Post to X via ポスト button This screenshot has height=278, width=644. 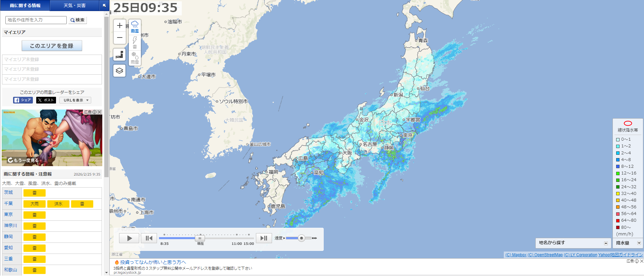point(46,100)
